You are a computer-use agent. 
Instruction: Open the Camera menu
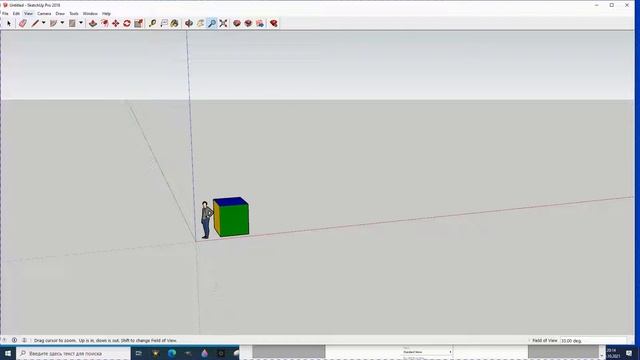tap(44, 13)
